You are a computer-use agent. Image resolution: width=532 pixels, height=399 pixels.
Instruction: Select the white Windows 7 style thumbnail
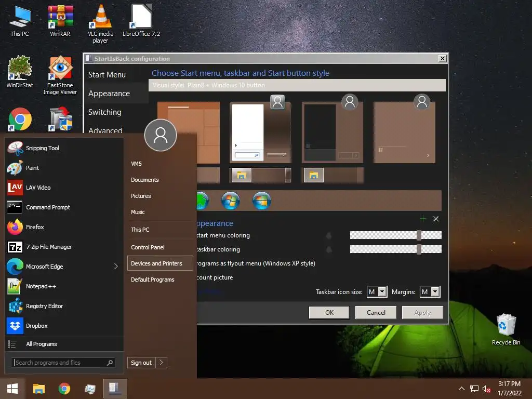pyautogui.click(x=261, y=132)
